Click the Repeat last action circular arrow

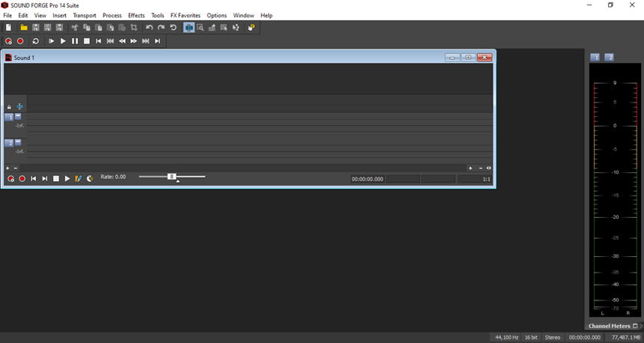173,28
